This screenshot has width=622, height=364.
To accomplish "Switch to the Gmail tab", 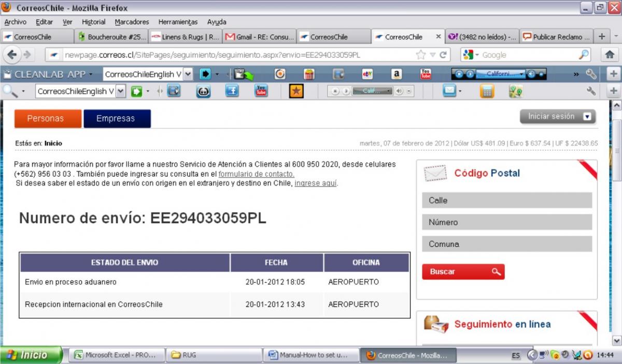I will [260, 37].
